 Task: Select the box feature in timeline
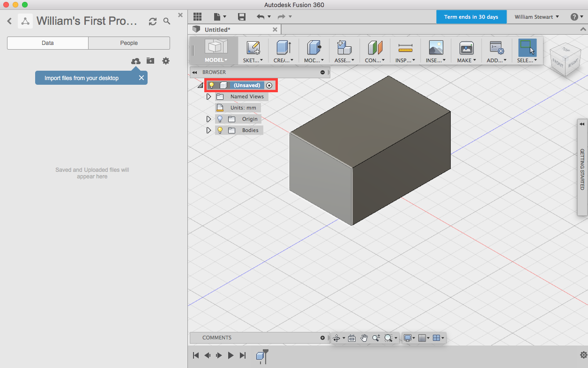(x=261, y=356)
